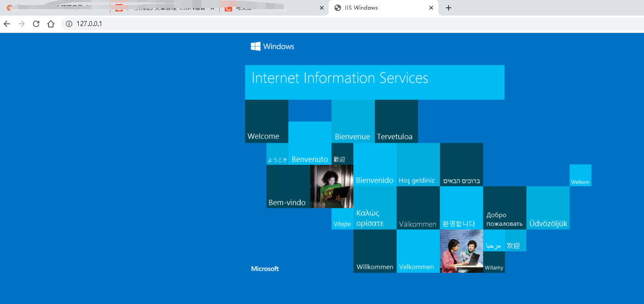Click the 歡迎 tile
644x304 pixels.
tap(342, 154)
